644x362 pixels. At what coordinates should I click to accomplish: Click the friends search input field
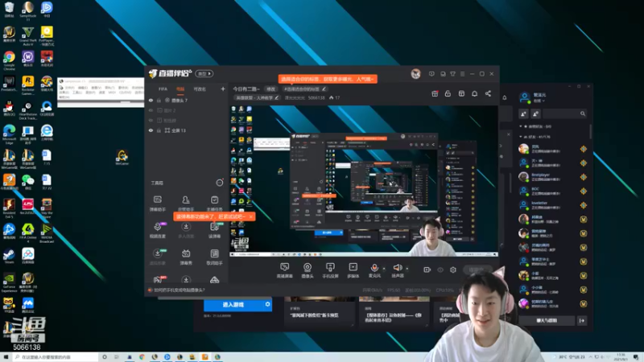click(x=560, y=113)
